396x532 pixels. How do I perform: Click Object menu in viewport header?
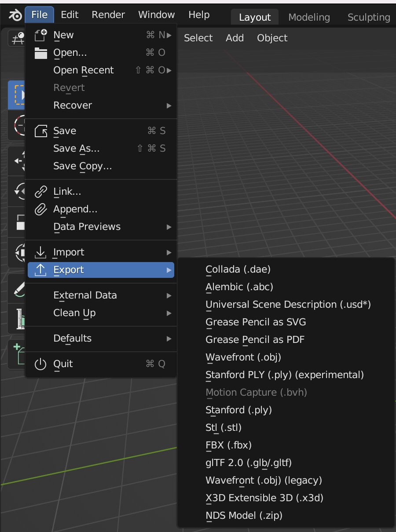click(272, 38)
